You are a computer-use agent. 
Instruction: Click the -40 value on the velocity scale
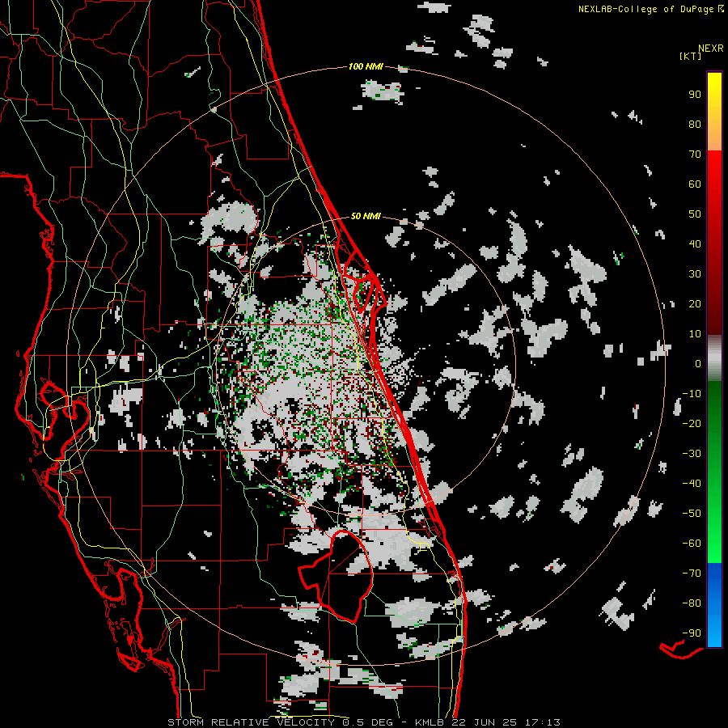[692, 484]
